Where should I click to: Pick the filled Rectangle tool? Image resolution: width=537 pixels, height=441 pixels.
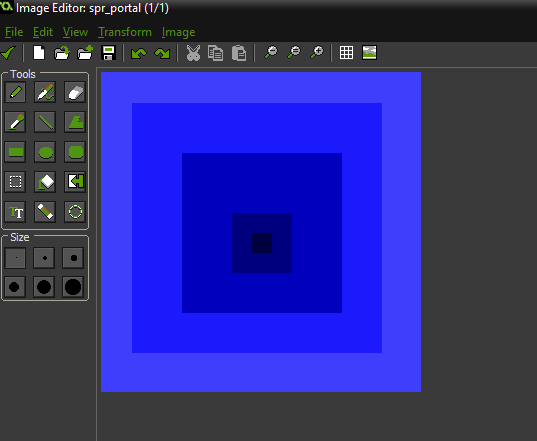tap(15, 152)
